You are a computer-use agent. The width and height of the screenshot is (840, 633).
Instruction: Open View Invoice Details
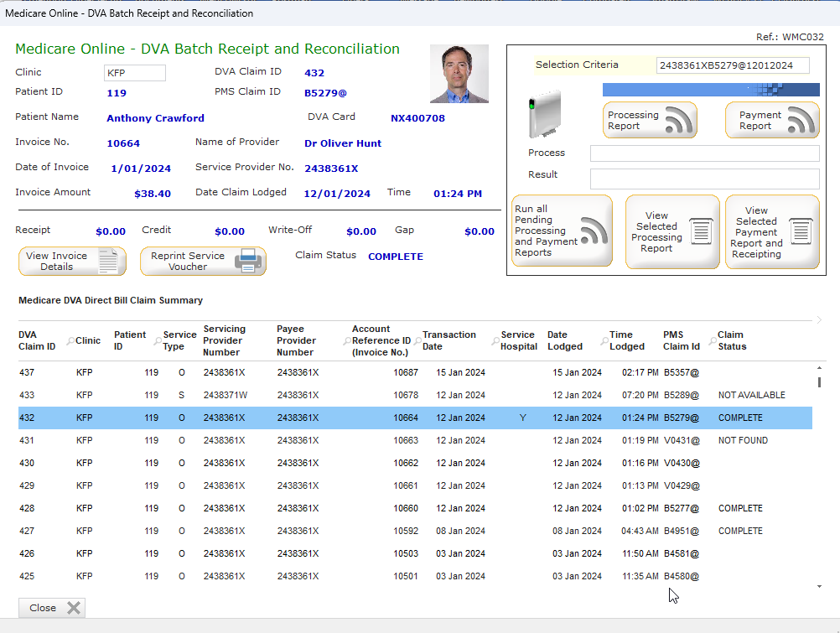72,261
